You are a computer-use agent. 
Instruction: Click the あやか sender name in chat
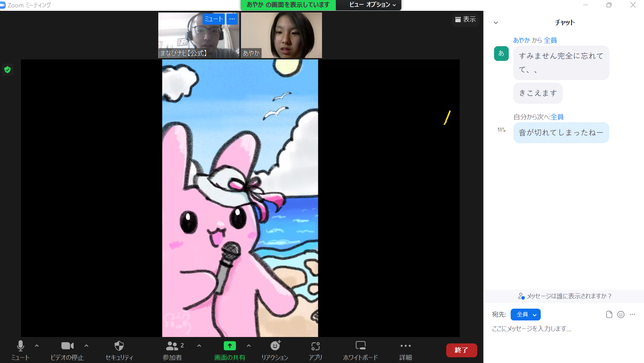coord(521,40)
